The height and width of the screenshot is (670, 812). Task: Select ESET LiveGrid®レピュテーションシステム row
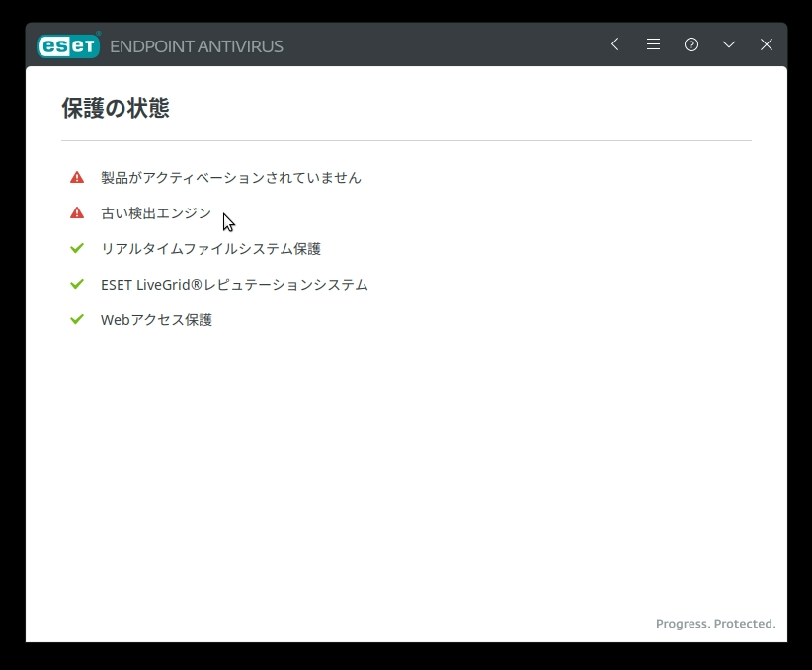234,285
